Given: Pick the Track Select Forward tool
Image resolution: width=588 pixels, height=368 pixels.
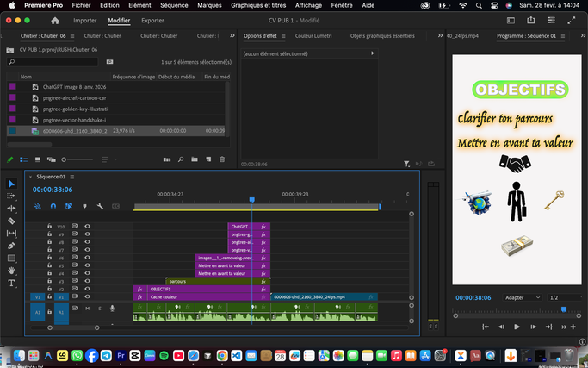Looking at the screenshot, I should point(11,196).
